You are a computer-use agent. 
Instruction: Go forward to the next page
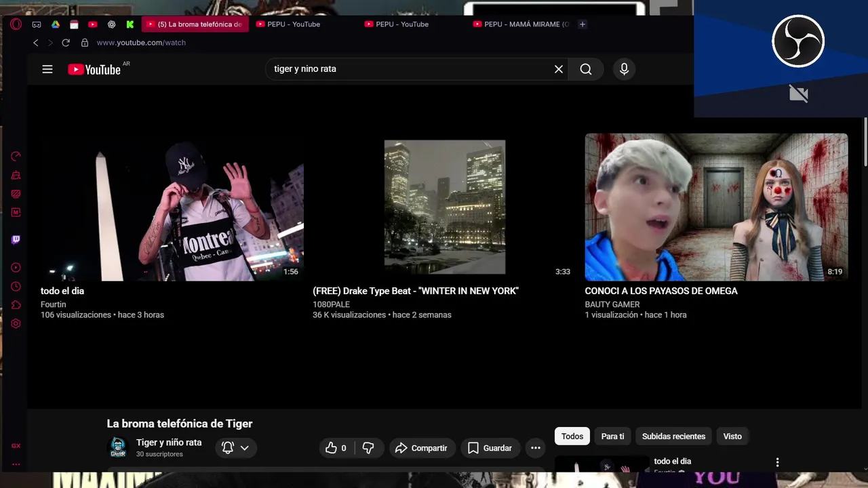tap(50, 43)
